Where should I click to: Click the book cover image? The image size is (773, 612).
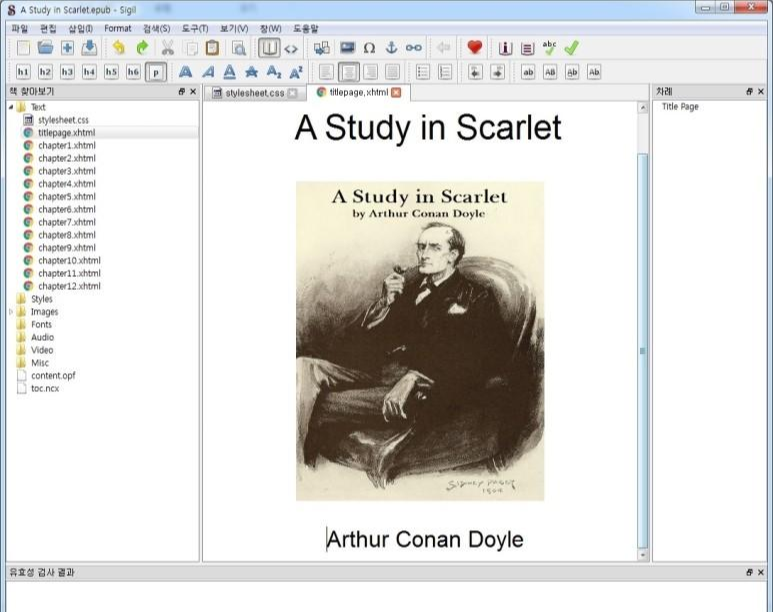click(x=420, y=341)
